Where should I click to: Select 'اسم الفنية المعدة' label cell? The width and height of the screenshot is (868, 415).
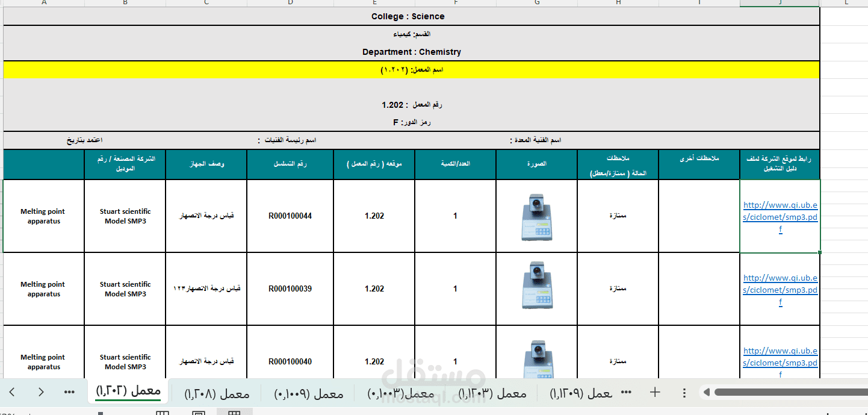(535, 140)
